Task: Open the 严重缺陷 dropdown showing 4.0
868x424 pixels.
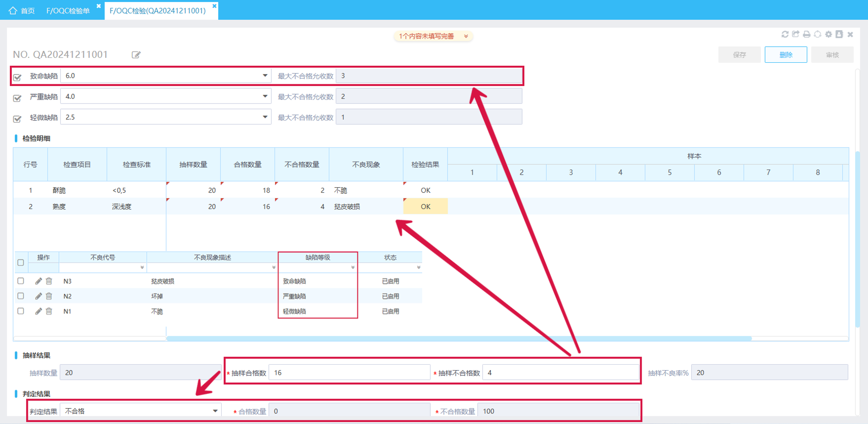Action: (x=166, y=97)
